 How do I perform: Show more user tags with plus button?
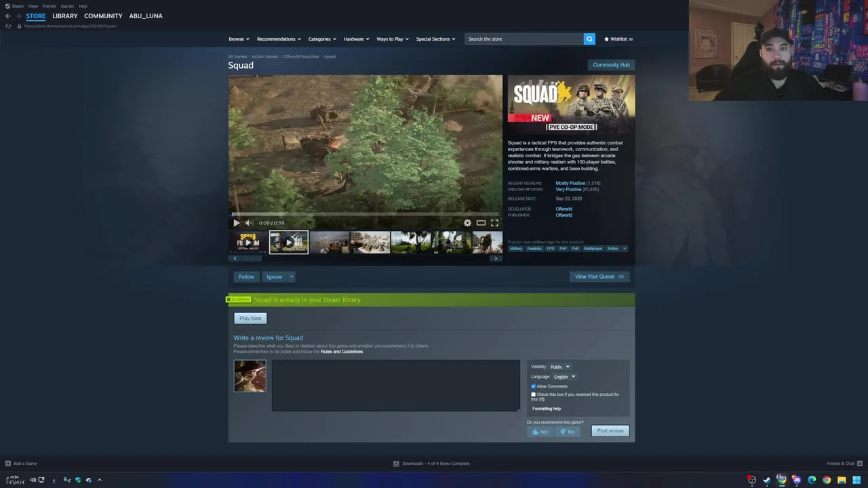click(x=625, y=248)
